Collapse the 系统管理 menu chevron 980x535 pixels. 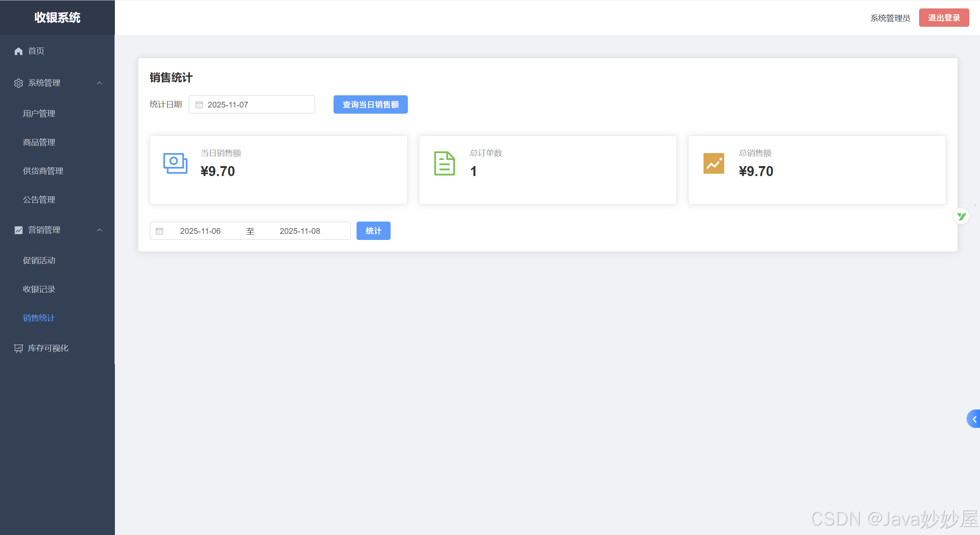click(100, 83)
